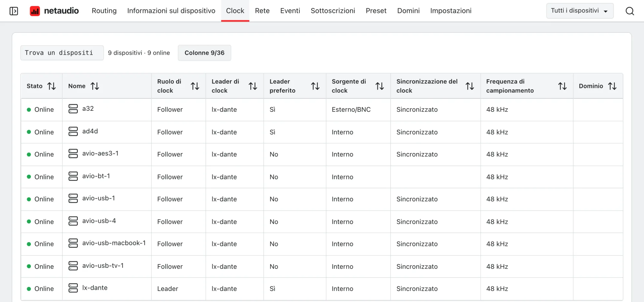Click device icon beside a32
This screenshot has height=302, width=644.
point(73,109)
